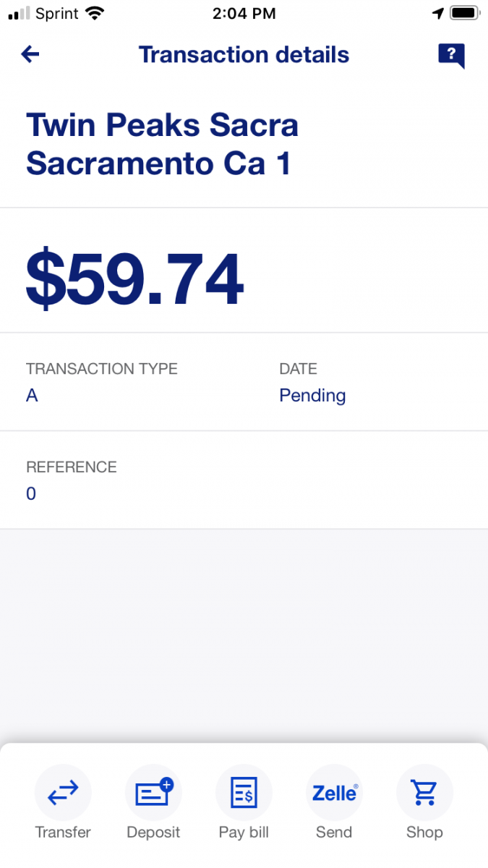Tap the Sprint carrier label
The image size is (488, 868).
56,13
